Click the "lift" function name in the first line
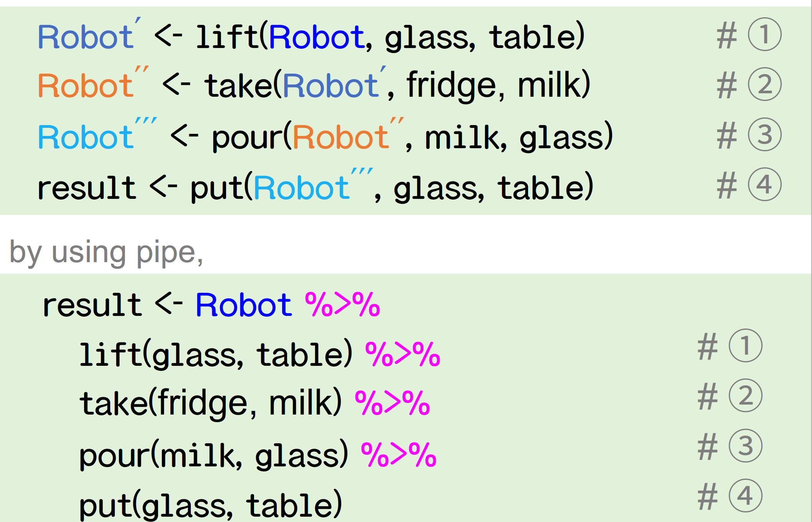The height and width of the screenshot is (522, 812). pyautogui.click(x=227, y=37)
